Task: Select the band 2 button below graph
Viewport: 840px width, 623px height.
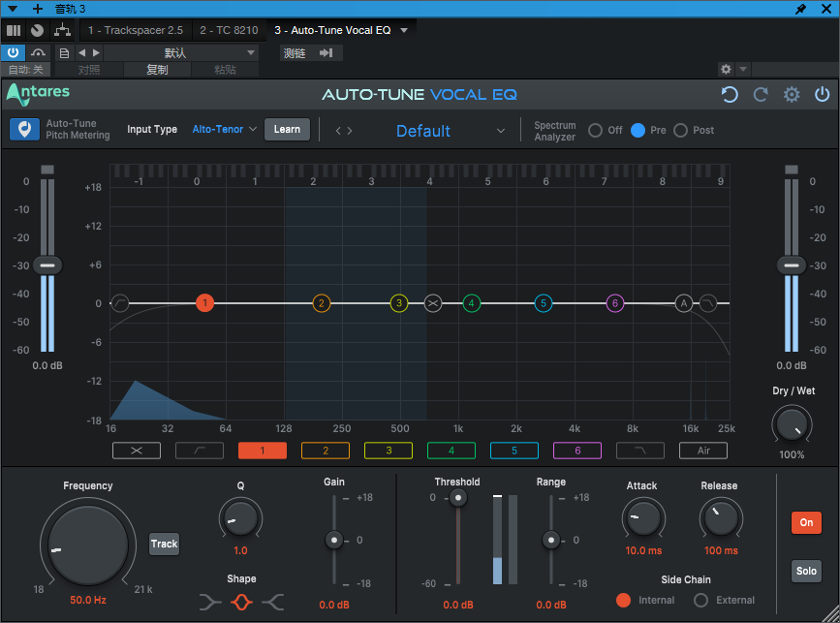Action: coord(326,451)
